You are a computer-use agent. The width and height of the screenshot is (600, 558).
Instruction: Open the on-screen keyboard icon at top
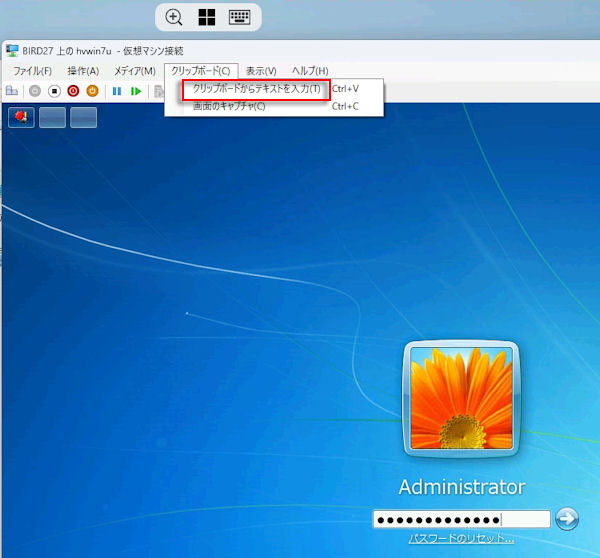tap(240, 17)
